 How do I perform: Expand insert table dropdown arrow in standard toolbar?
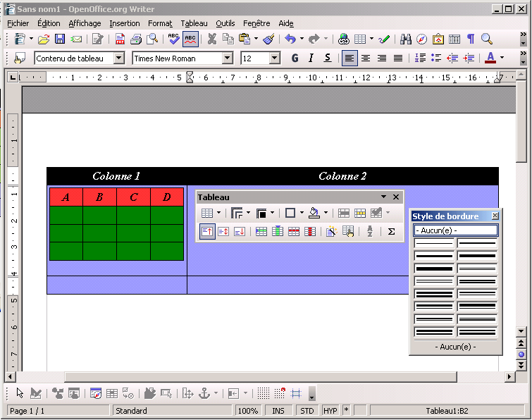pos(371,38)
